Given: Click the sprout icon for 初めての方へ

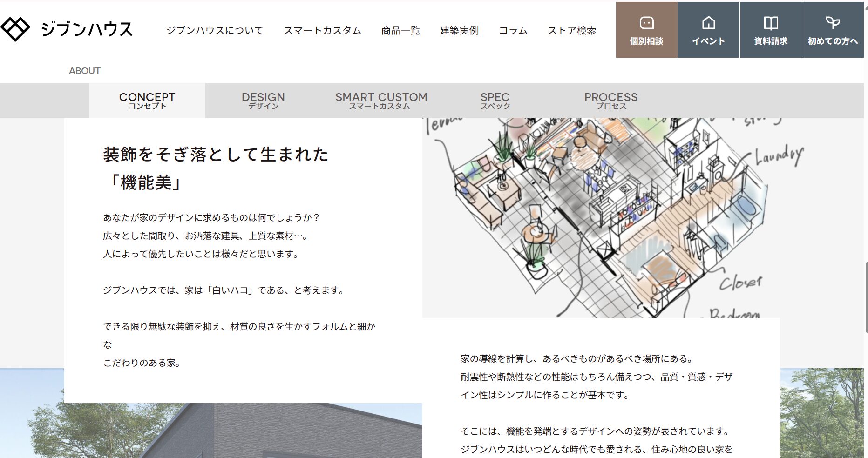Looking at the screenshot, I should (x=833, y=22).
